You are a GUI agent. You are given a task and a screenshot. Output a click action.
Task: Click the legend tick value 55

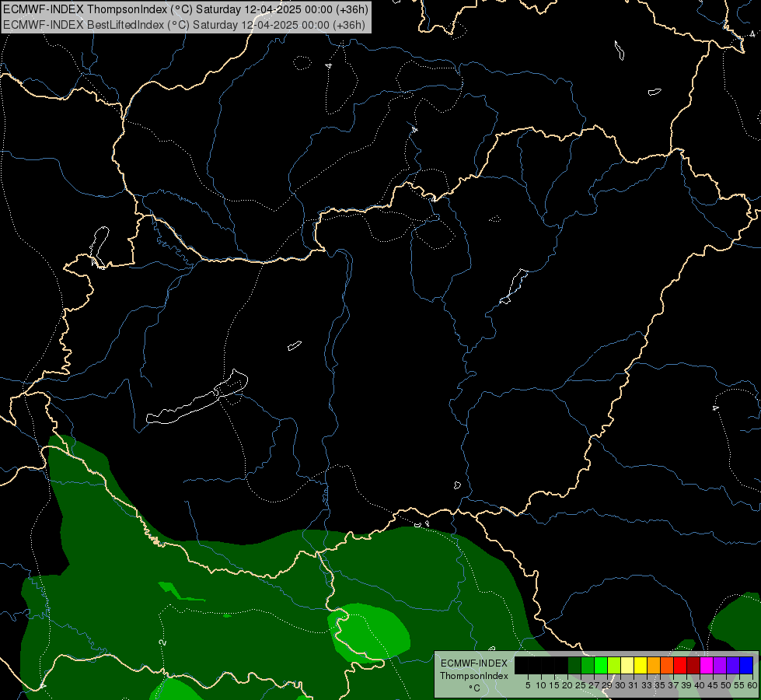click(738, 685)
